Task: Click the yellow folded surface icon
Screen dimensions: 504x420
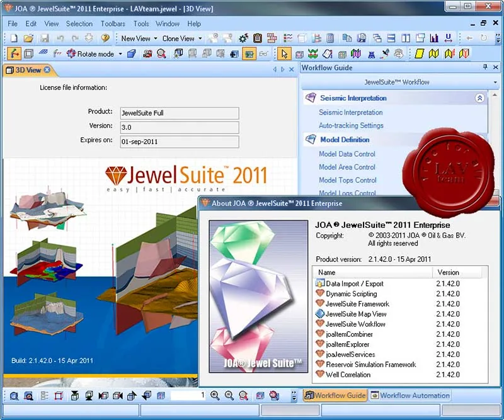Action: (433, 54)
